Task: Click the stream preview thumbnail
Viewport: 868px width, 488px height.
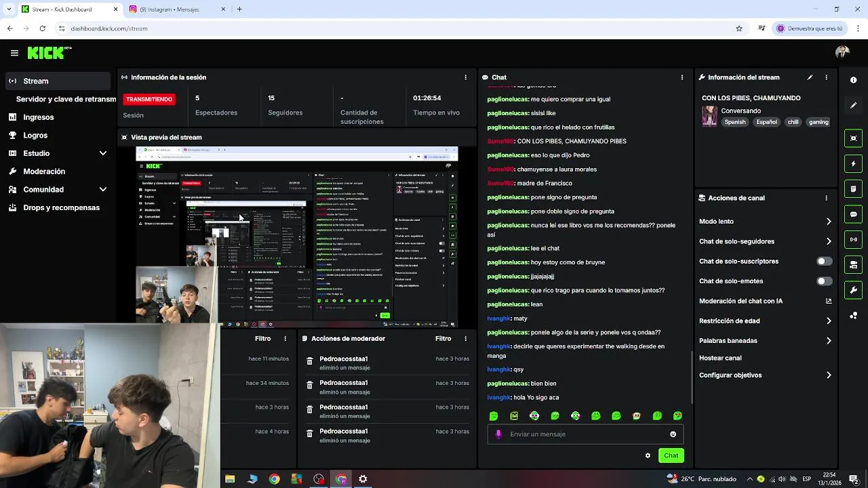Action: (297, 237)
